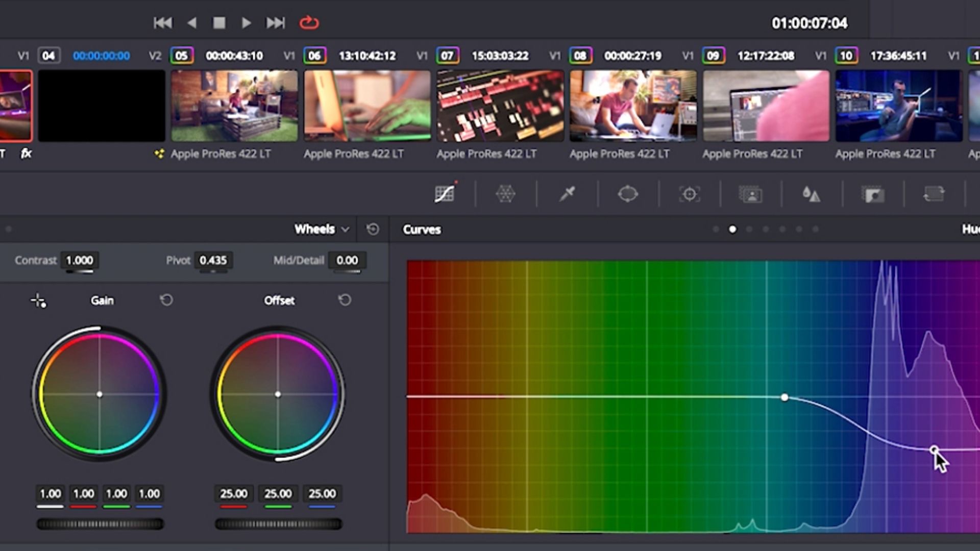The image size is (980, 551).
Task: Skip to the next clip
Action: point(276,23)
